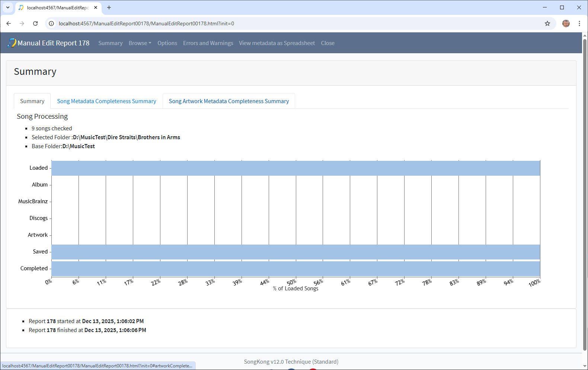Bookmark this page with star icon
Screen dimensions: 588x370
547,23
